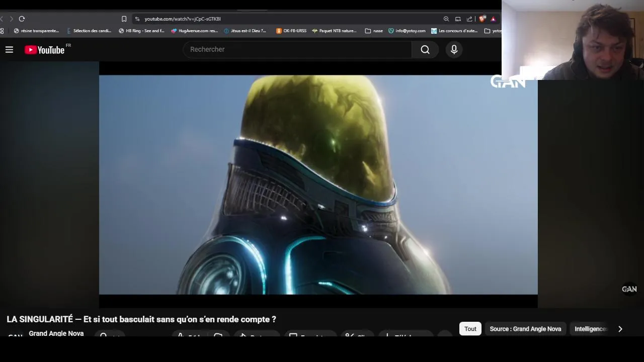
Task: Open site settings icon beside the URL
Action: pos(137,19)
